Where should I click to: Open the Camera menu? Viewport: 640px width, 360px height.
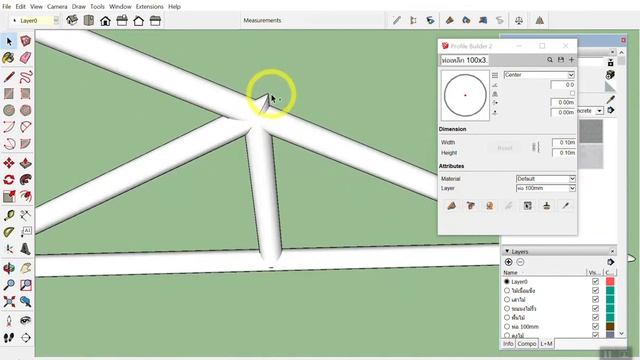pyautogui.click(x=57, y=7)
